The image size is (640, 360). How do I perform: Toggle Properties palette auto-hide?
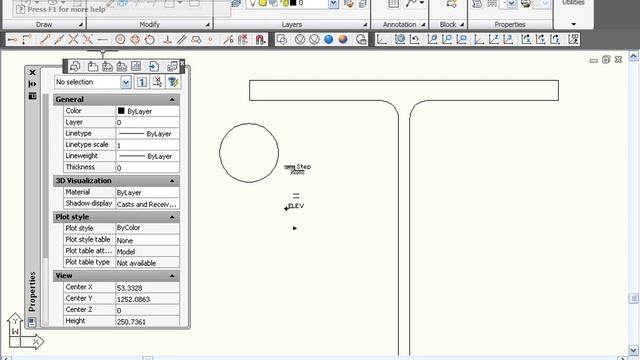(32, 84)
